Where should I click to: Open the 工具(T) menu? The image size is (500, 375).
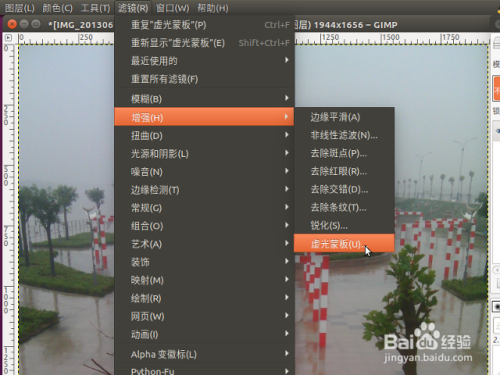tap(95, 8)
